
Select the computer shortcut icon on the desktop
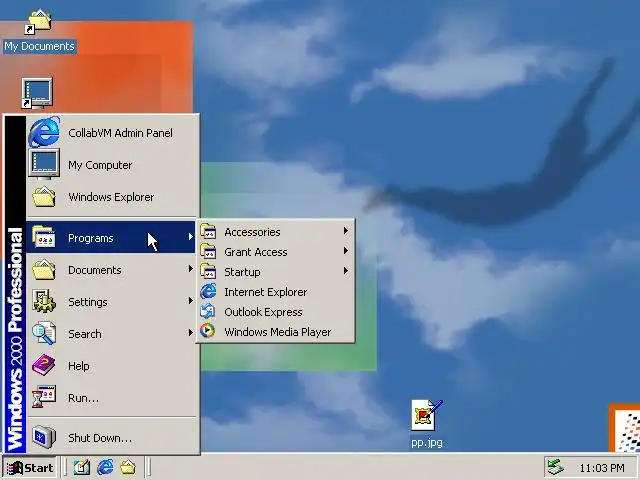click(37, 93)
